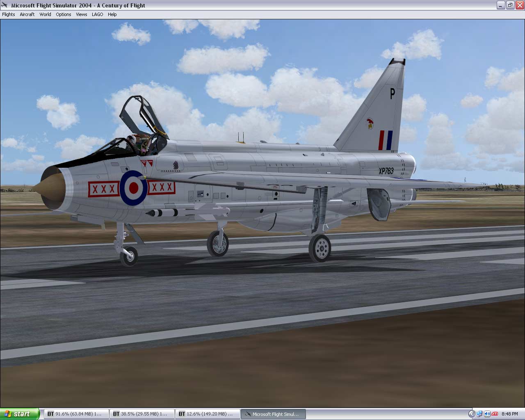The width and height of the screenshot is (525, 420).
Task: Click the volume speaker tray icon
Action: [487, 414]
